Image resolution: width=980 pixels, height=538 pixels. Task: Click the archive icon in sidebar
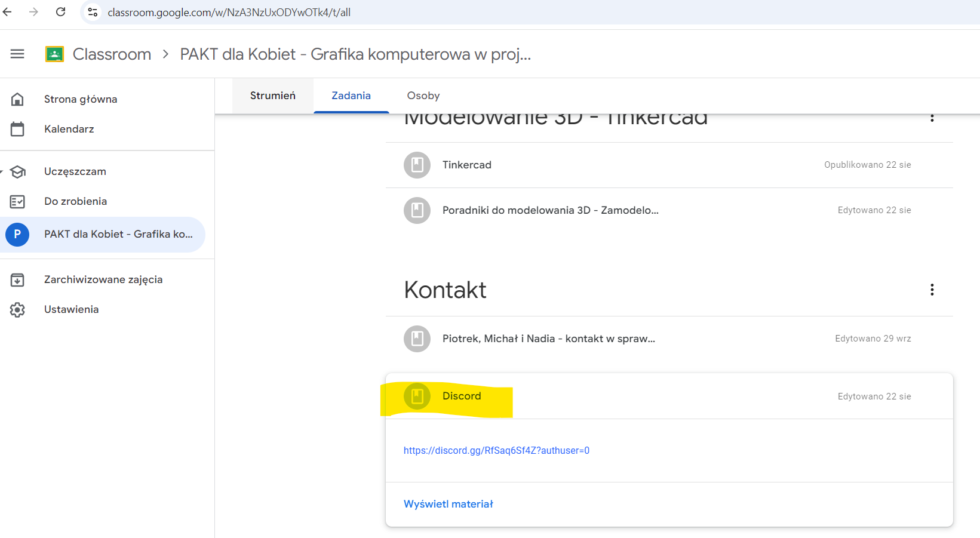click(x=17, y=279)
